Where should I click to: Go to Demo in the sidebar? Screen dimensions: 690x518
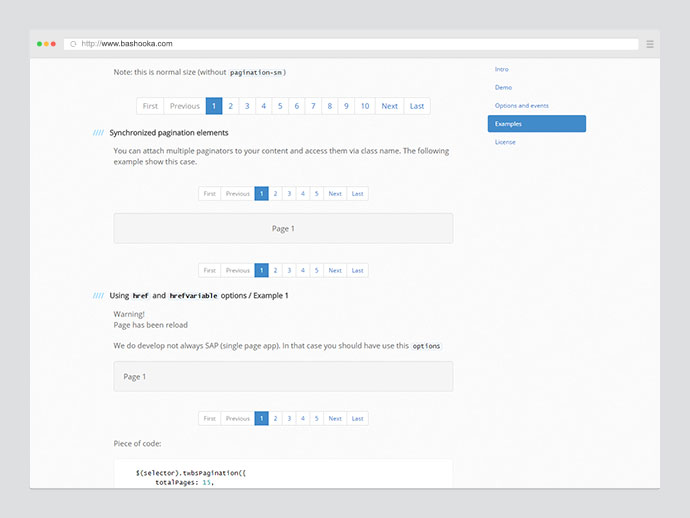coord(503,87)
